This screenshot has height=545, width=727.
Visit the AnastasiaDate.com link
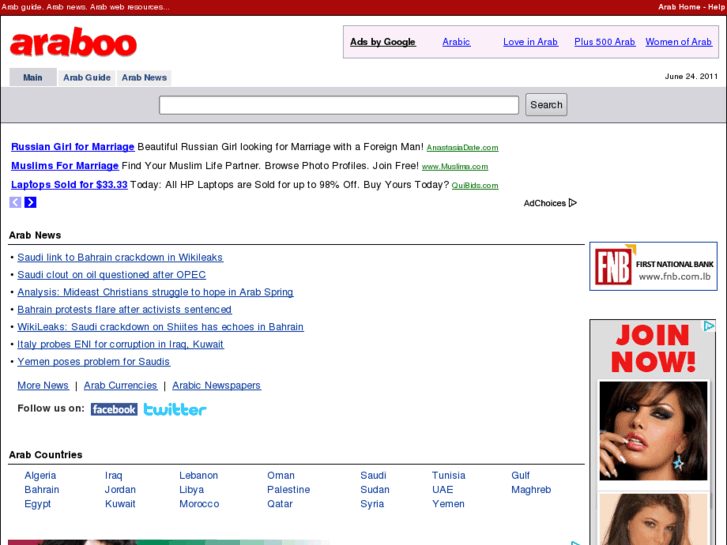pyautogui.click(x=462, y=148)
